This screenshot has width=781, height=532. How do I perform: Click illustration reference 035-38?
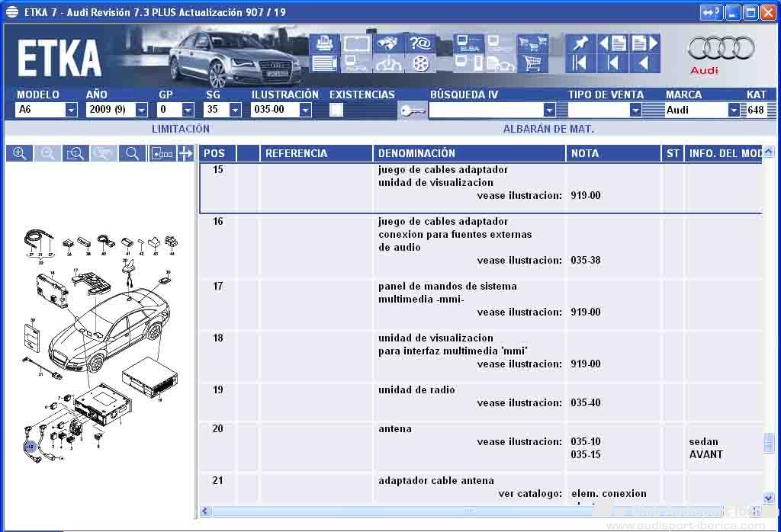pos(586,260)
